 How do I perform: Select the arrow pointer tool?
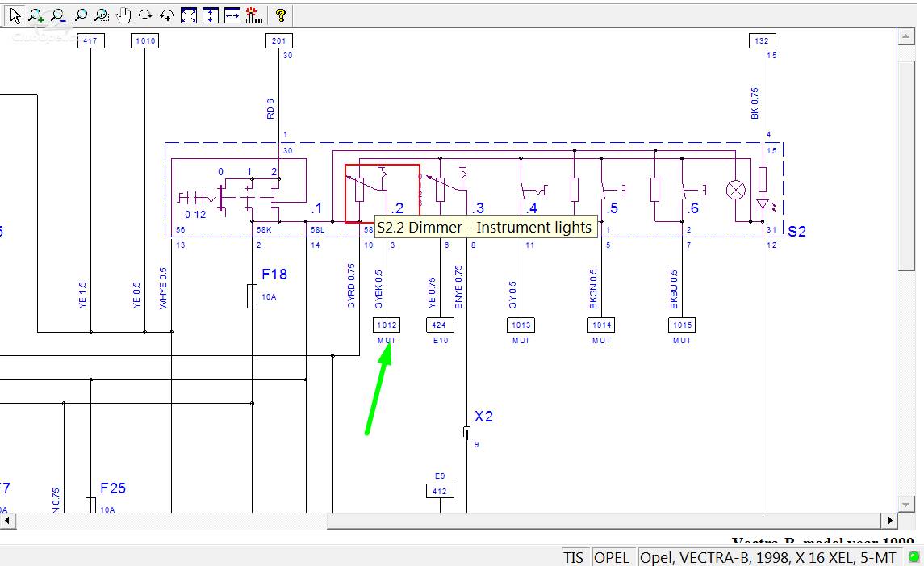point(15,16)
